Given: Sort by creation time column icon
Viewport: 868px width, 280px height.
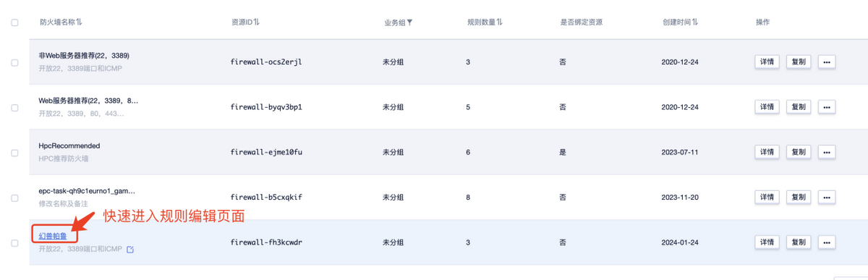Looking at the screenshot, I should click(695, 22).
